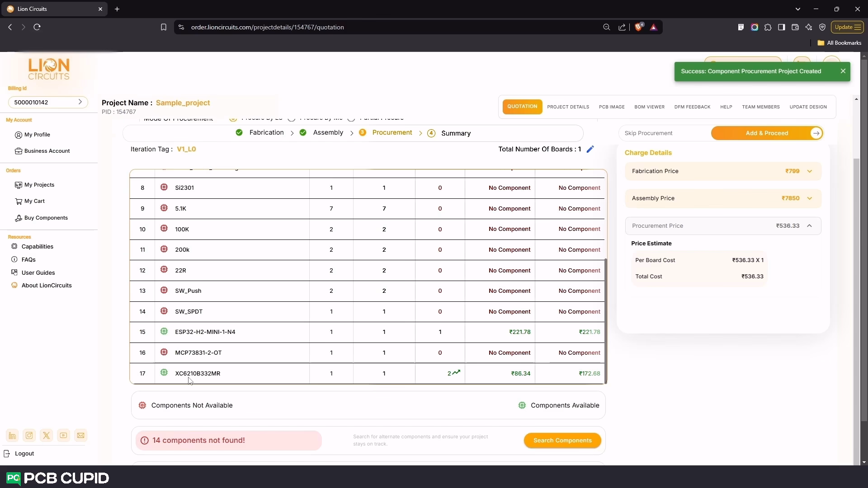Viewport: 868px width, 488px height.
Task: Open the YouTube social icon
Action: tap(64, 436)
